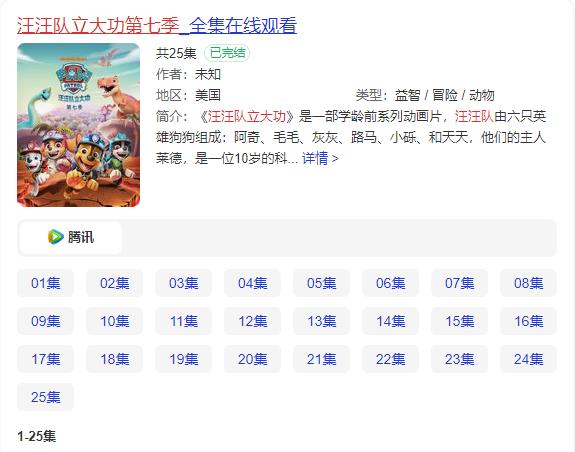Watch episode 14集

point(391,321)
